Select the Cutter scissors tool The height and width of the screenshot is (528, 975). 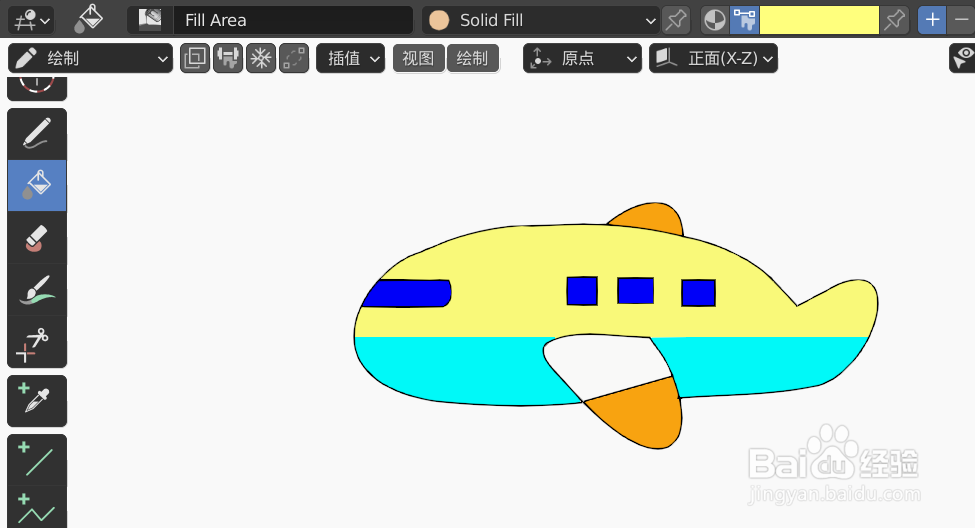pyautogui.click(x=37, y=342)
